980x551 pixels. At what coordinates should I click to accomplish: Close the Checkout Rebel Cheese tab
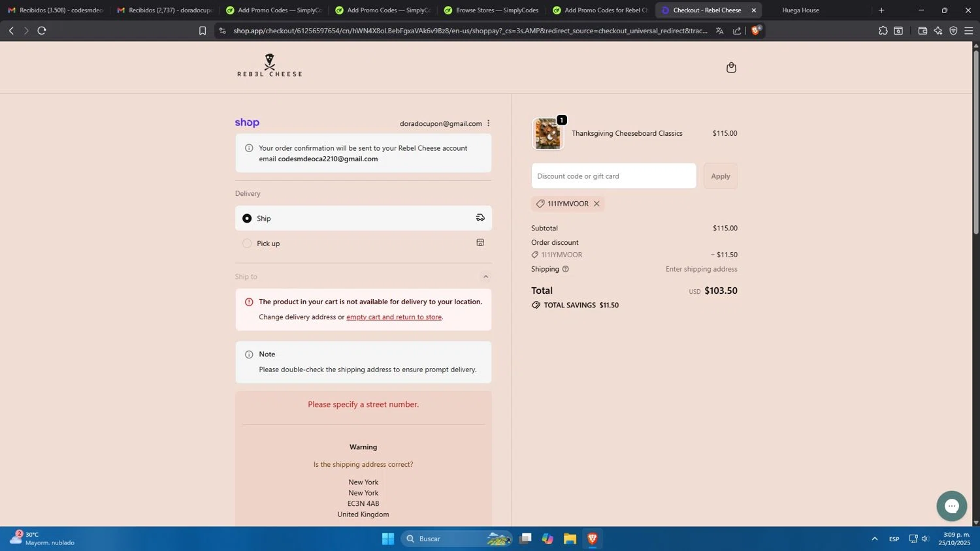tap(753, 10)
